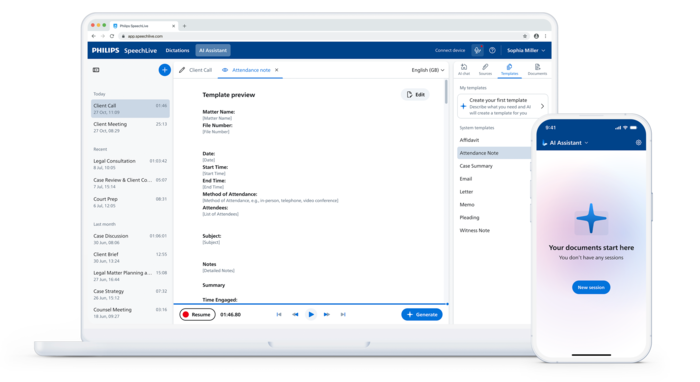Click the blue plus new session button
The width and height of the screenshot is (700, 382).
coord(165,70)
